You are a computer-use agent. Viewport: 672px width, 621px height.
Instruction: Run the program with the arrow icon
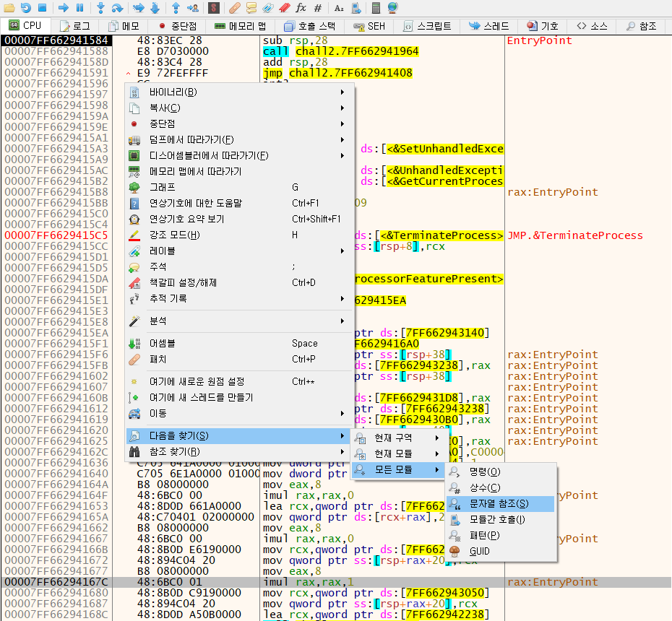pos(64,8)
